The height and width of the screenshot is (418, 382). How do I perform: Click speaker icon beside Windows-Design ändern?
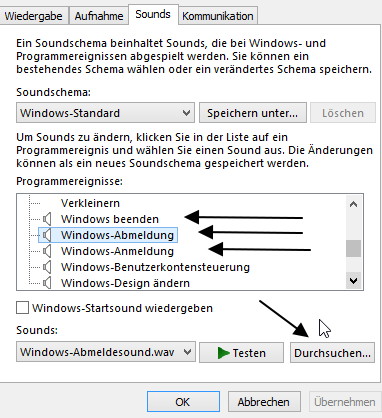(47, 283)
